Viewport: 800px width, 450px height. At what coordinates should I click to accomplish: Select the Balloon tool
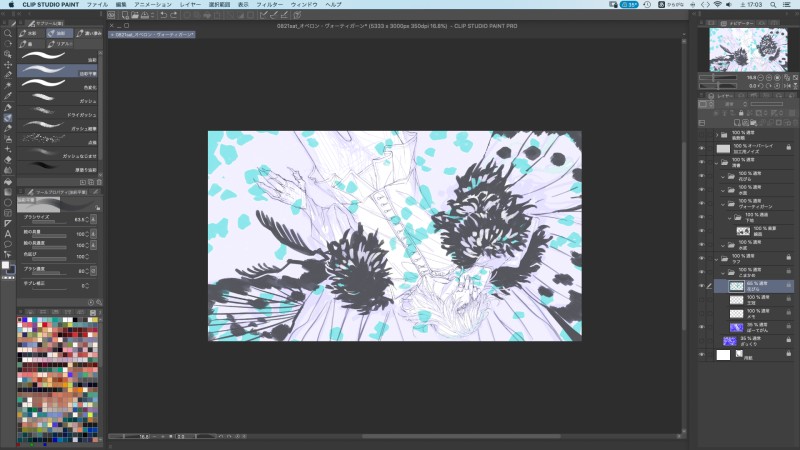8,244
